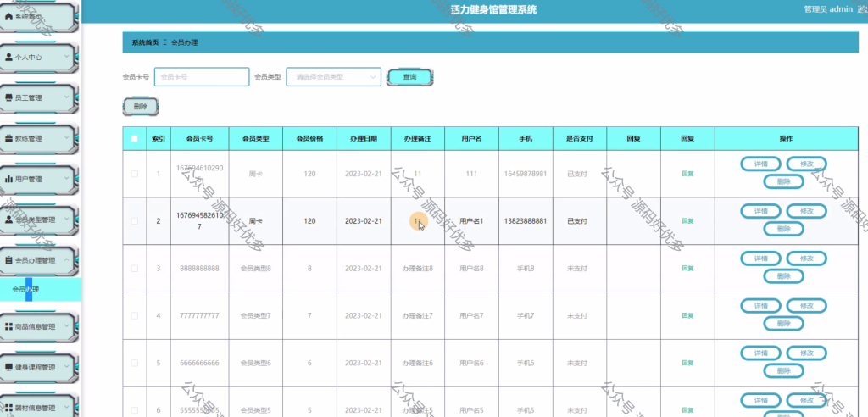Collapse 会员办理管理 menu chevron
The width and height of the screenshot is (868, 417).
66,259
